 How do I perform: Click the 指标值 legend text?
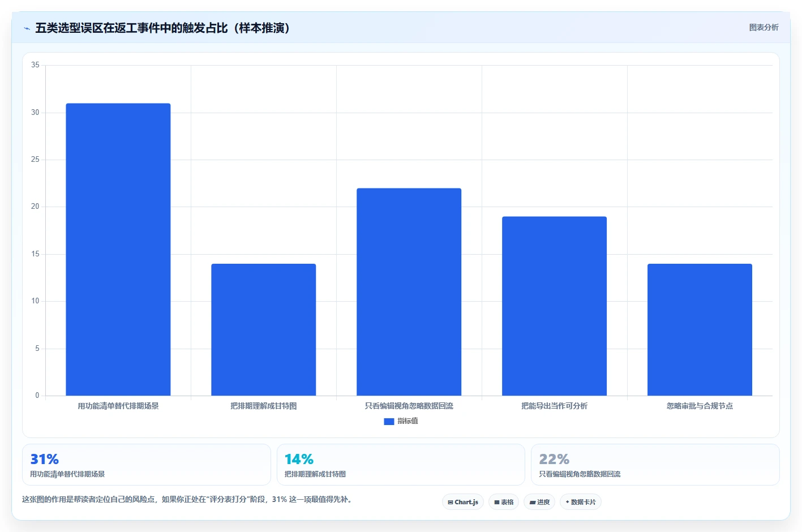tap(408, 421)
